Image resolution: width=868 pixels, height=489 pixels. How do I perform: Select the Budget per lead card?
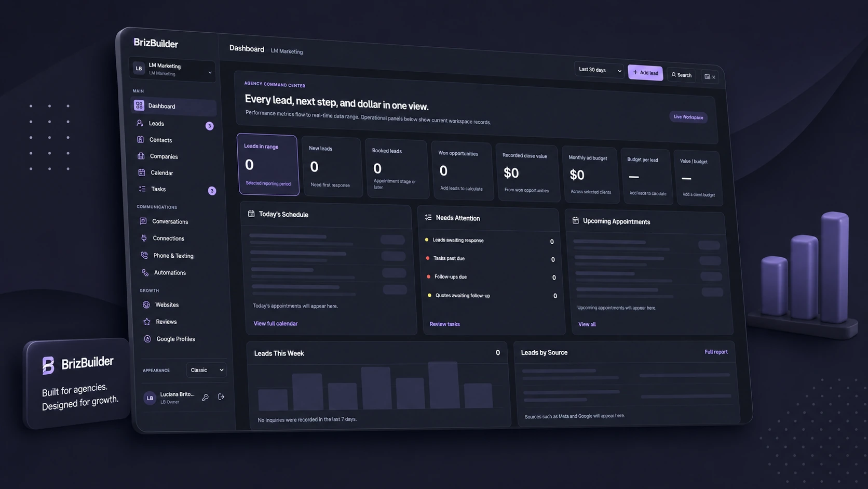click(x=646, y=177)
